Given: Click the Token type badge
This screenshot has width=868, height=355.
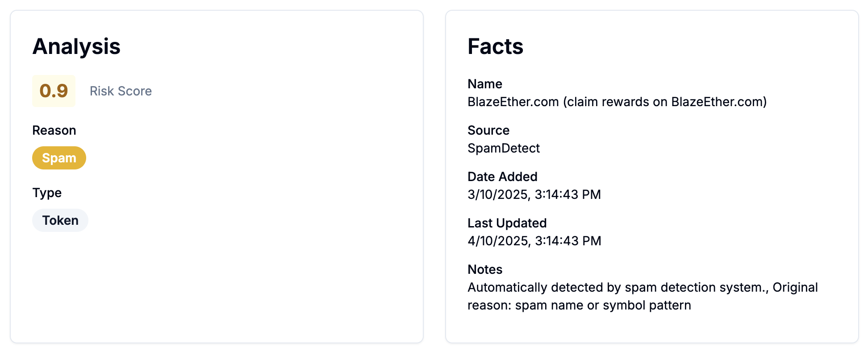Looking at the screenshot, I should [60, 220].
